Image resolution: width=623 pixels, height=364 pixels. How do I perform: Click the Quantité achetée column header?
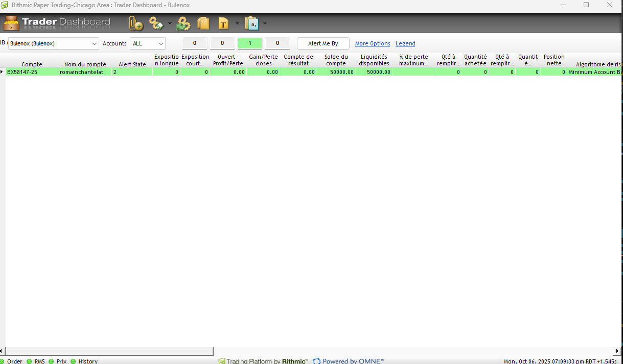475,60
